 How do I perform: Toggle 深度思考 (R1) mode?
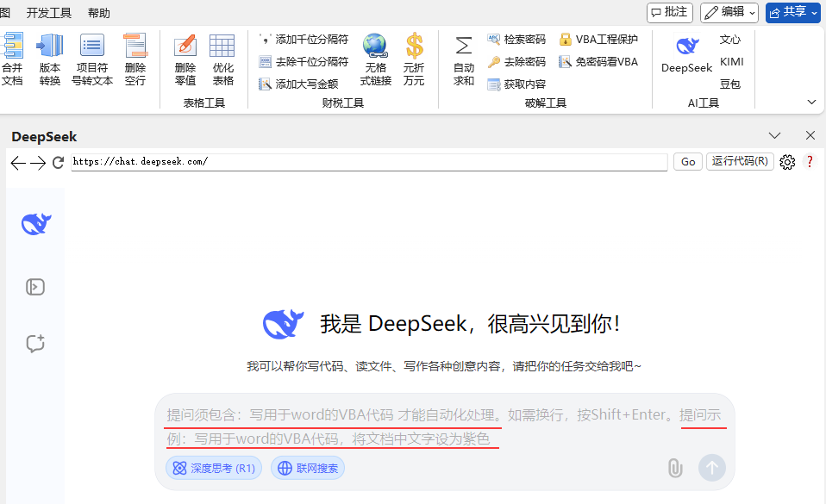click(214, 468)
